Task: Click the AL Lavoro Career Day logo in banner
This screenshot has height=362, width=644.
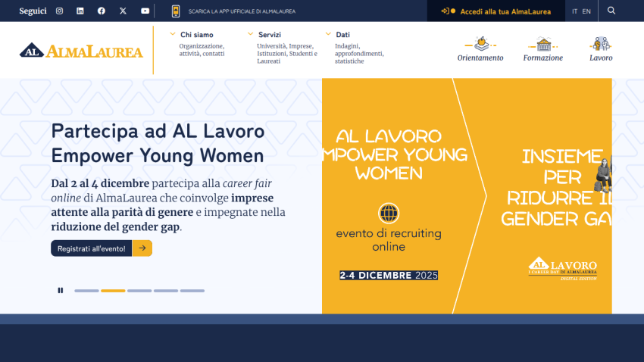Action: [x=562, y=269]
